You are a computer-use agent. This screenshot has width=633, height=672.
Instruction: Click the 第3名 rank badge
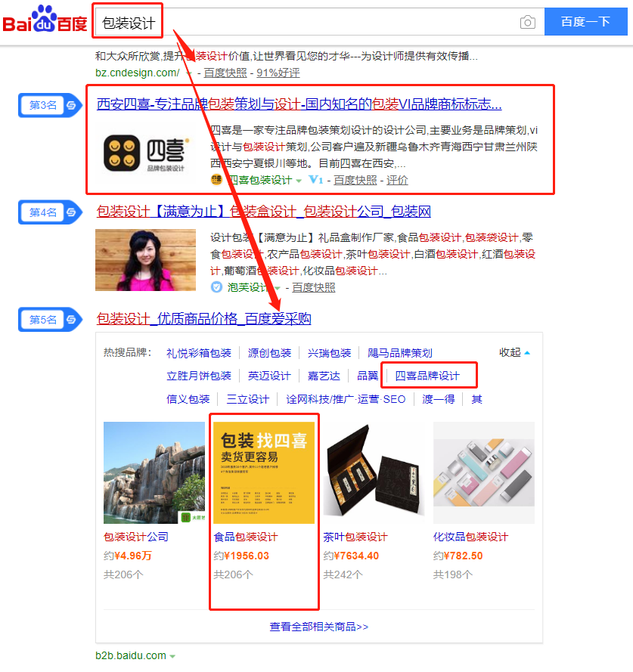50,105
